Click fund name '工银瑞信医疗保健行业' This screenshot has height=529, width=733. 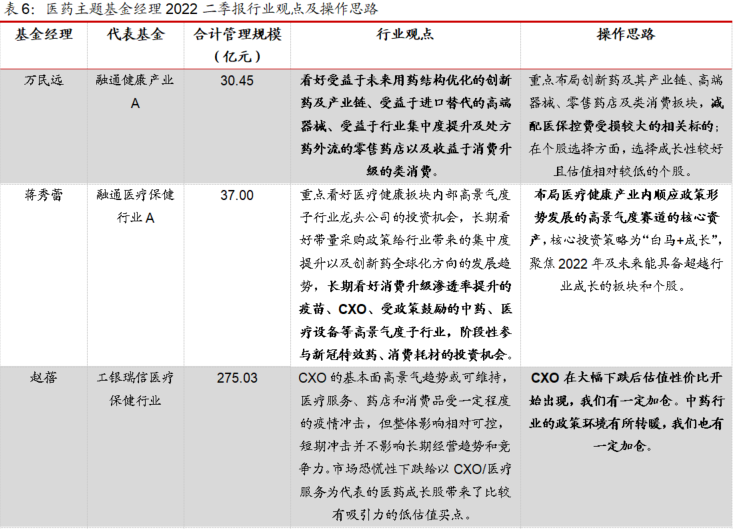[x=135, y=389]
